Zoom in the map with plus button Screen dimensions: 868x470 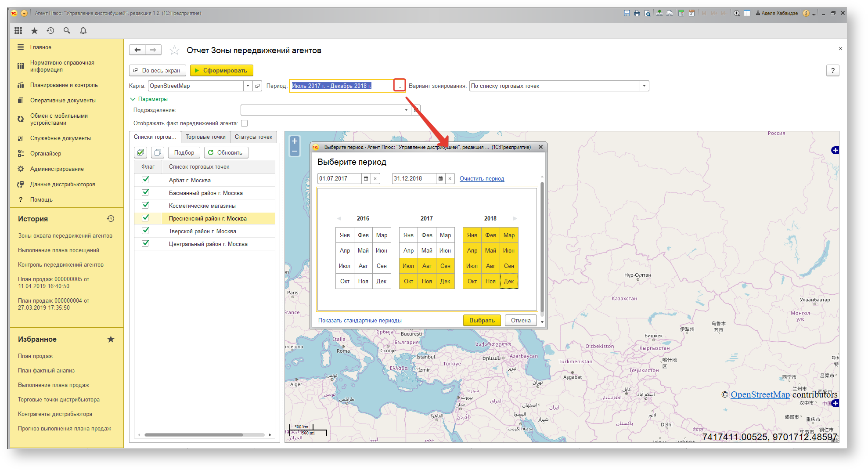click(295, 141)
